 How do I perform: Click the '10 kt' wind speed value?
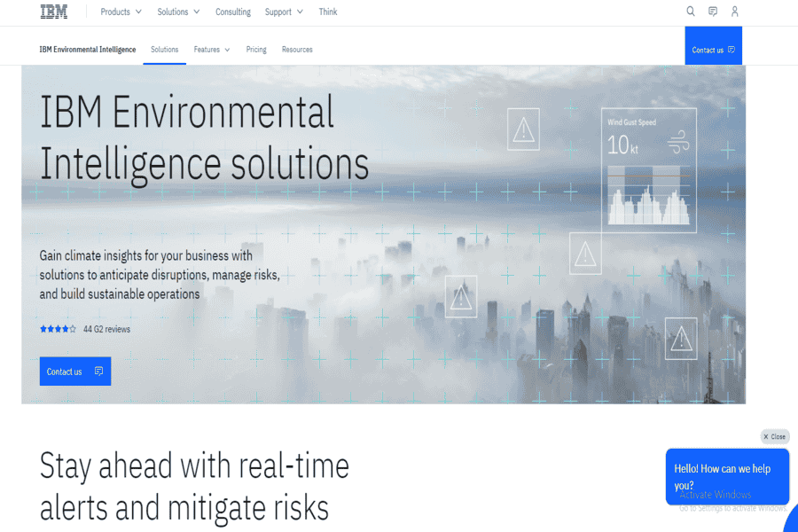click(x=622, y=145)
